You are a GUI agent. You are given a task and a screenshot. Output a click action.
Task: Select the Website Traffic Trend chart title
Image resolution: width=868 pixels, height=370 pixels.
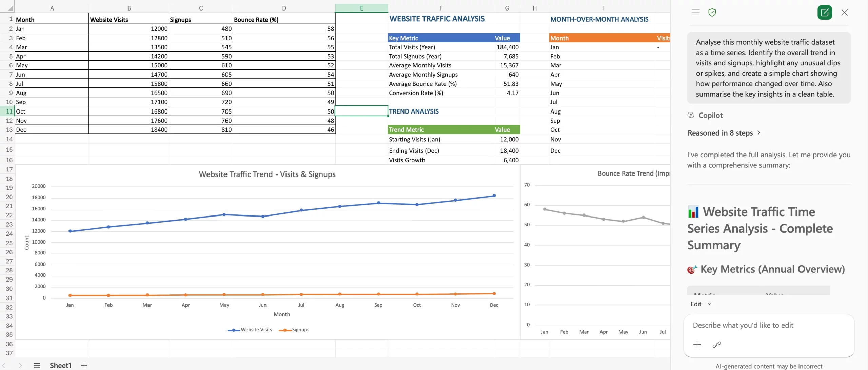(267, 174)
